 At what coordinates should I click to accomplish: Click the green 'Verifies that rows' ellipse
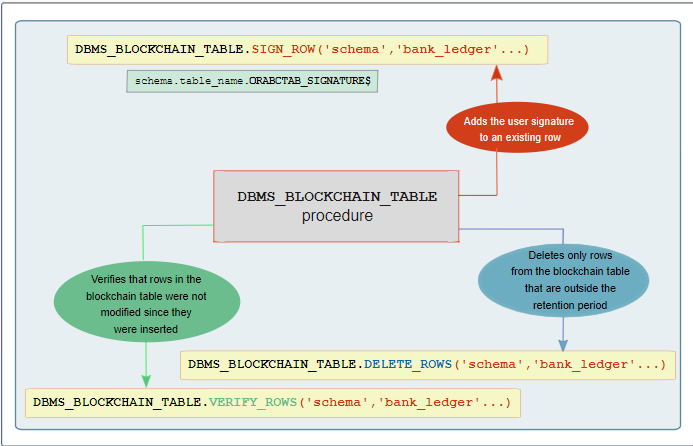pyautogui.click(x=147, y=302)
